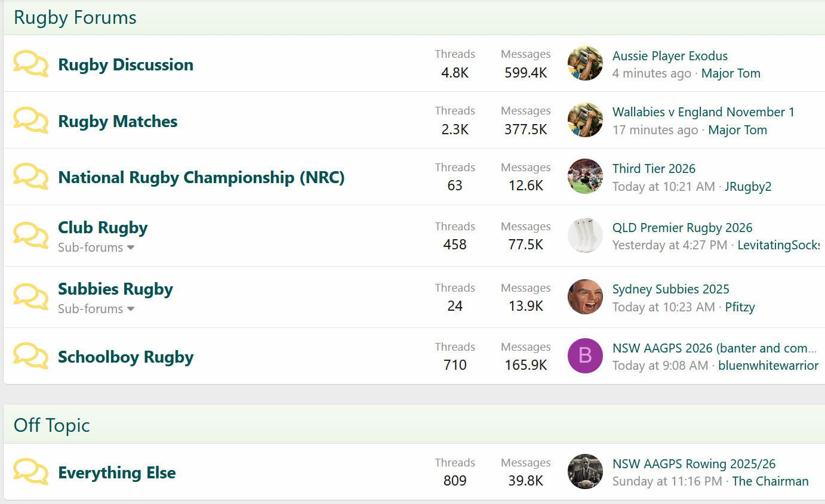Open the Subbies Rugby forum title
Viewport: 825px width, 504px height.
coord(115,289)
